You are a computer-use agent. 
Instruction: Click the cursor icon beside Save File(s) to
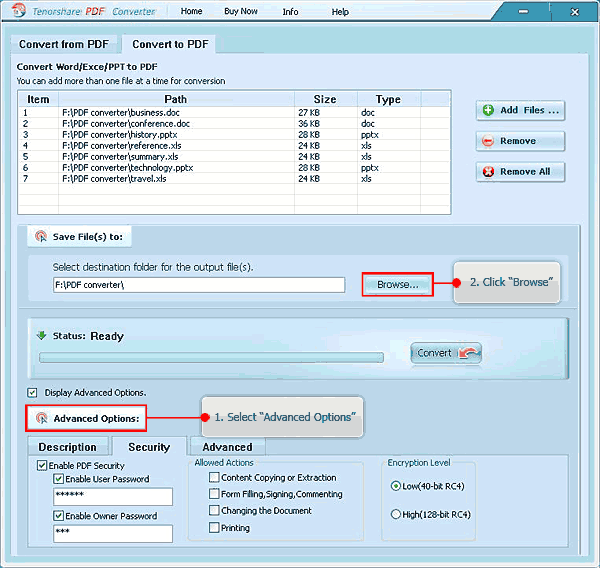(x=41, y=237)
